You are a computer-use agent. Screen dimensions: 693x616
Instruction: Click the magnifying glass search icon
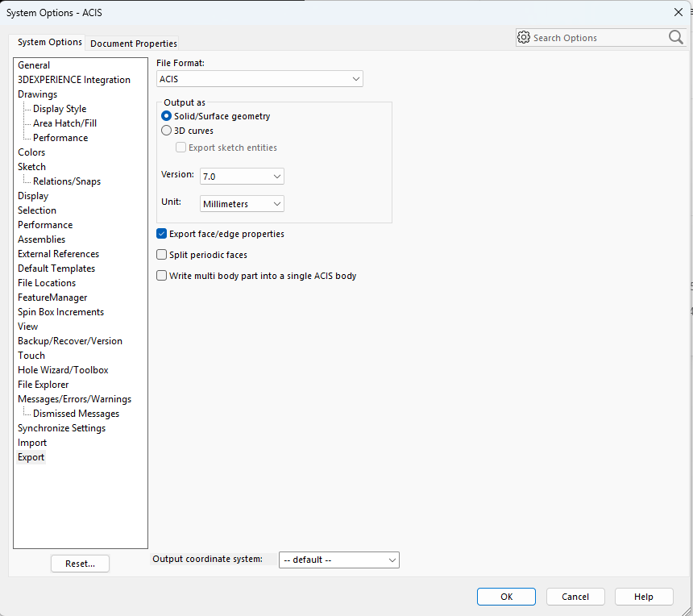(x=676, y=38)
